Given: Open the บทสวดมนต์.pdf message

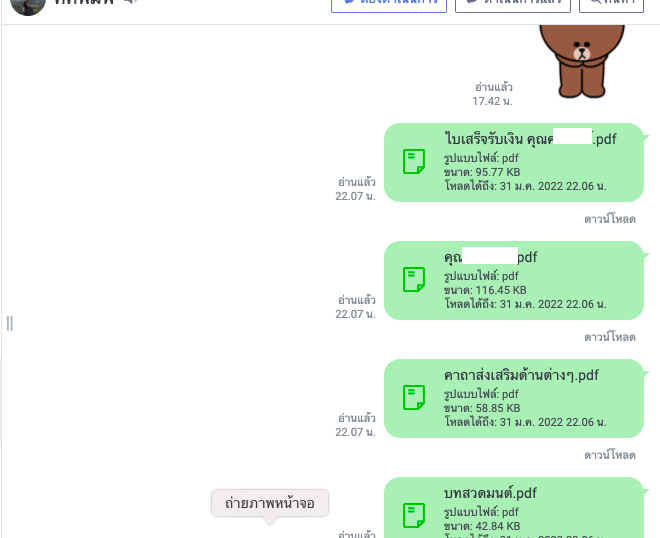Looking at the screenshot, I should pos(514,508).
